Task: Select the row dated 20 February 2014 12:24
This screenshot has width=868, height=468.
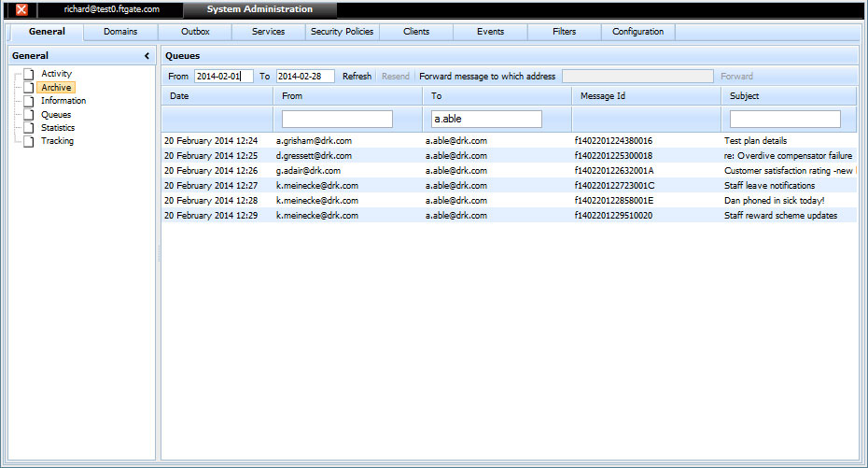Action: tap(510, 141)
